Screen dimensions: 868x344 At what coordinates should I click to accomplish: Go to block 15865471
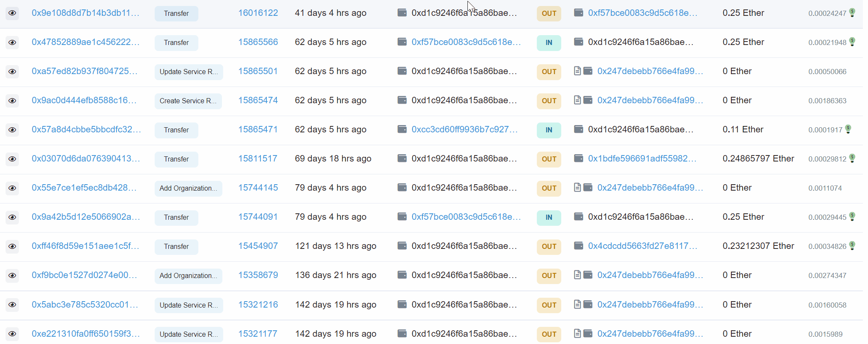[258, 129]
